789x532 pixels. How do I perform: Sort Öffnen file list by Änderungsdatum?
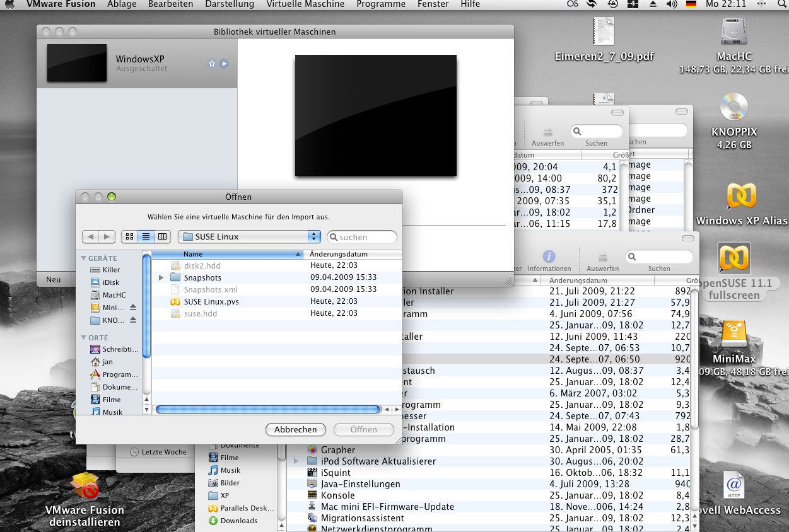[353, 254]
